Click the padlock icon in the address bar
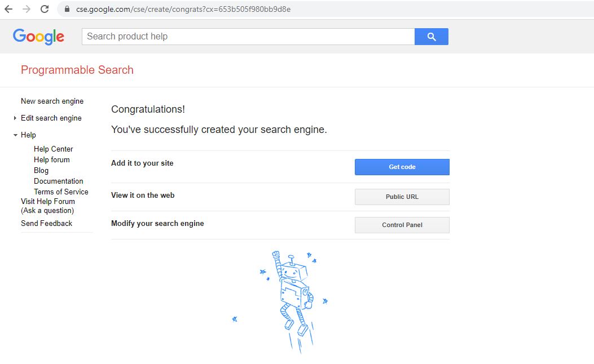 (x=66, y=9)
